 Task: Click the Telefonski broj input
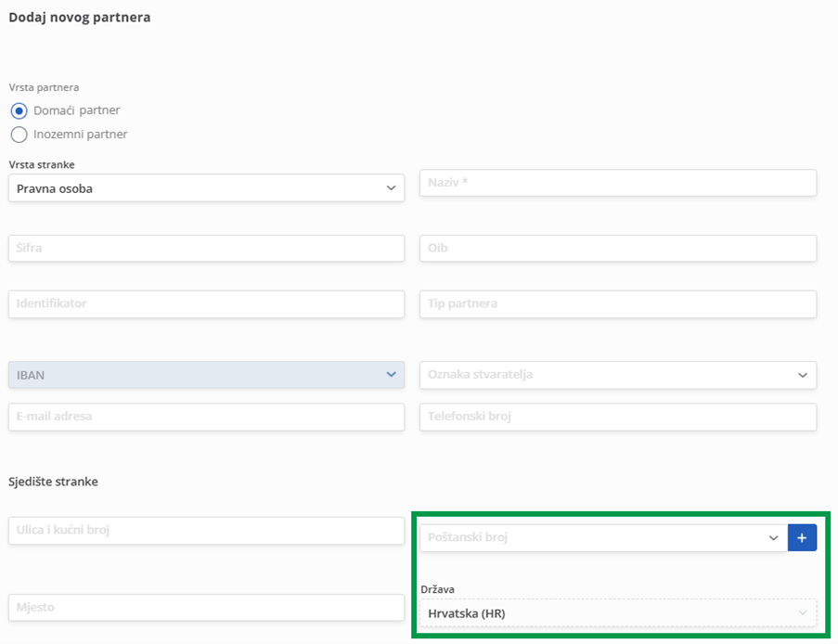click(618, 417)
